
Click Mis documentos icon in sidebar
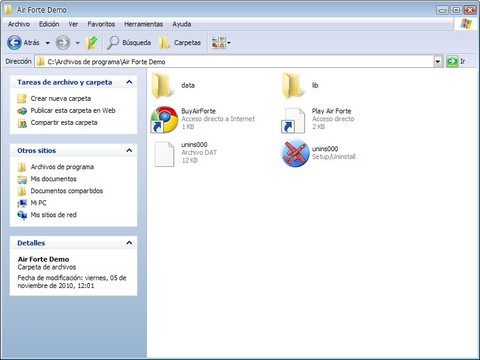[22, 179]
